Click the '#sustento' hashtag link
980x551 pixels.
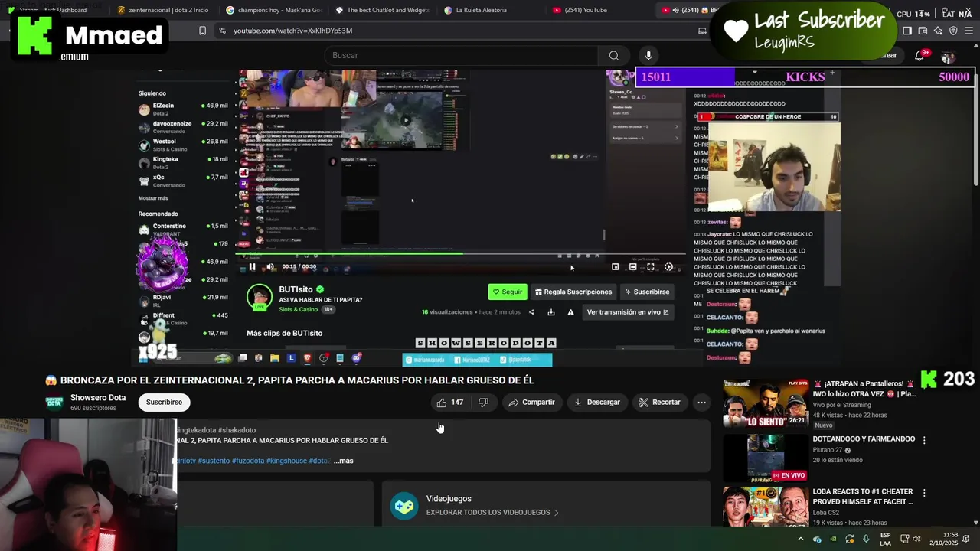215,461
